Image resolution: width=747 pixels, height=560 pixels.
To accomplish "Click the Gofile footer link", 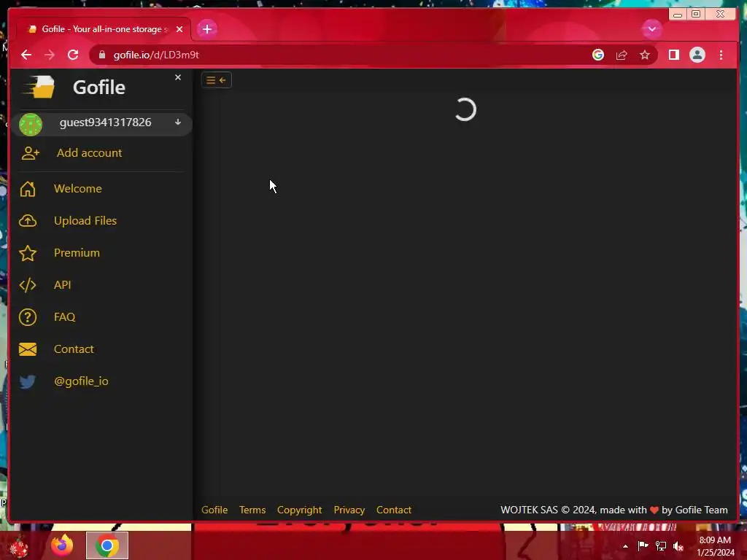I will coord(214,510).
